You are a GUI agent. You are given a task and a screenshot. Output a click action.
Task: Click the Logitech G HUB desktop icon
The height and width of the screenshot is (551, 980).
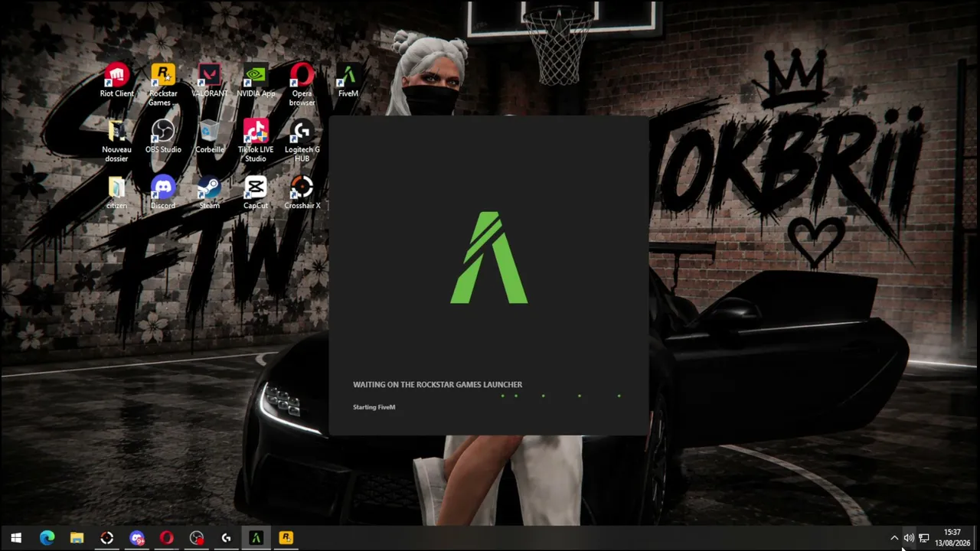click(x=302, y=142)
